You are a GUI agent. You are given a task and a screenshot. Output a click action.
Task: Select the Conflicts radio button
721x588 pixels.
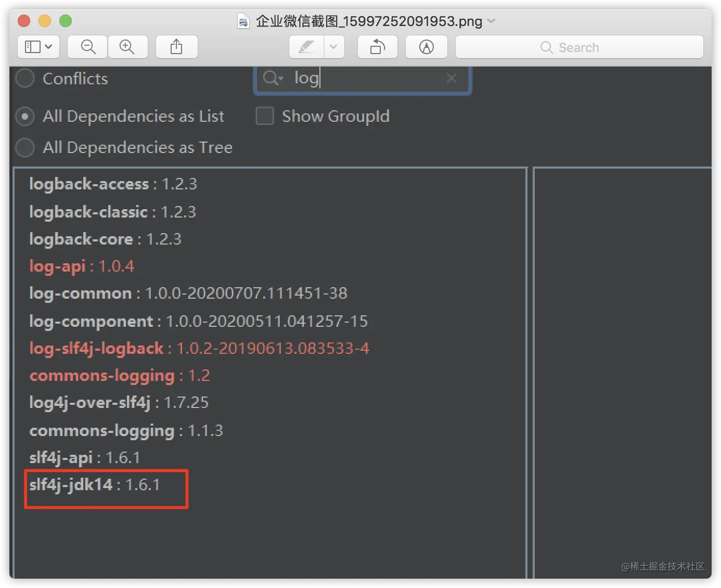(25, 79)
